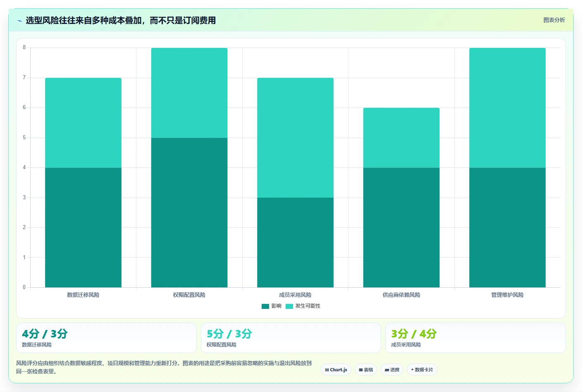Viewport: 582px width, 392px height.
Task: Open the 3分 / 4分 成员采用风险 stat card
Action: click(x=475, y=338)
